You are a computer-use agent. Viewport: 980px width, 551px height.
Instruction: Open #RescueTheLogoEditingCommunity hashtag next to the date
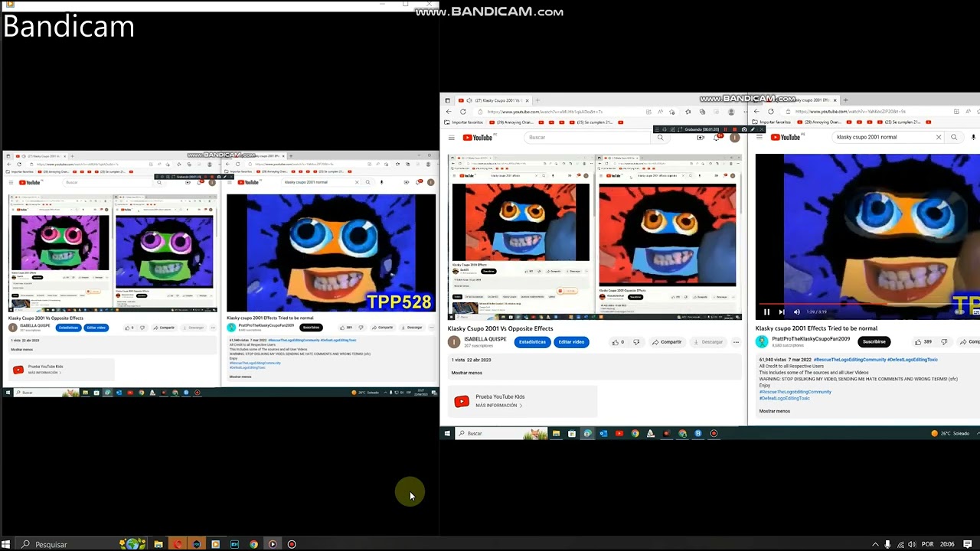click(849, 360)
